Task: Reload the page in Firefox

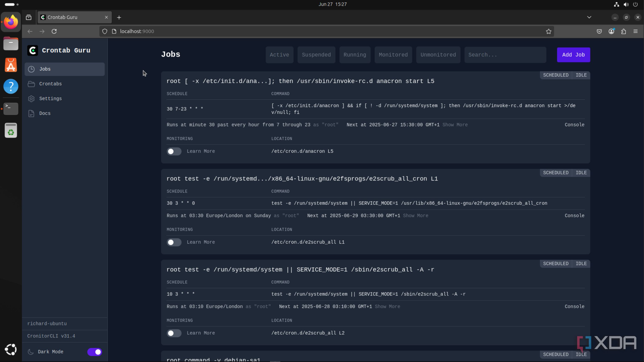Action: coord(54,31)
